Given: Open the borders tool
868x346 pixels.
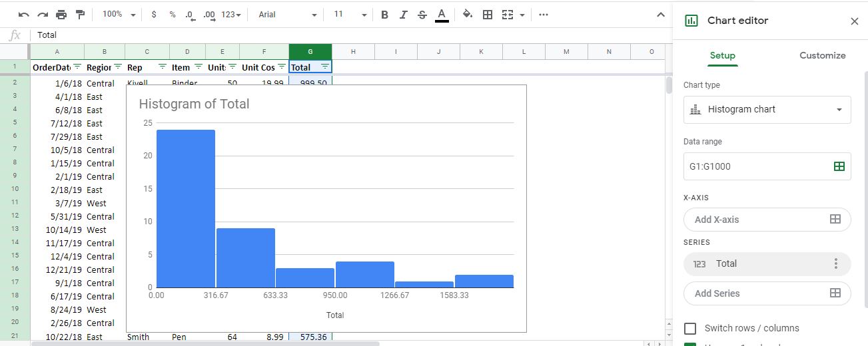Looking at the screenshot, I should (488, 14).
